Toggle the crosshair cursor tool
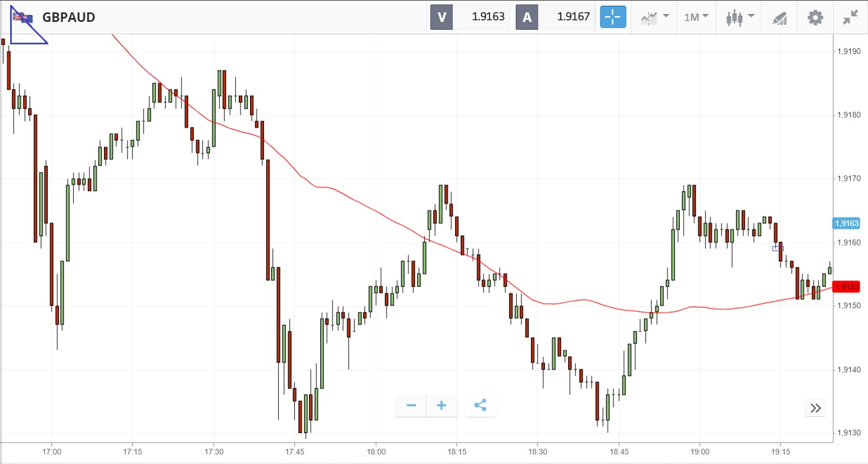The image size is (868, 464). pos(612,17)
